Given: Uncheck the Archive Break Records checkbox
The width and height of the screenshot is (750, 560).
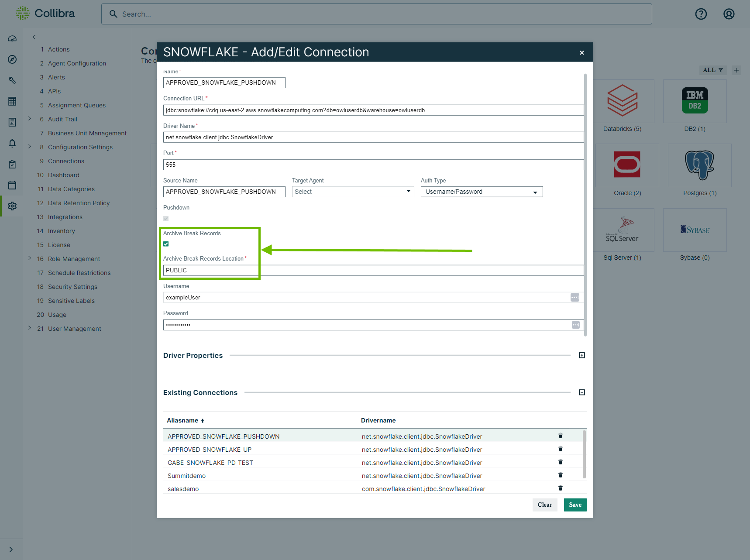Looking at the screenshot, I should pos(166,244).
